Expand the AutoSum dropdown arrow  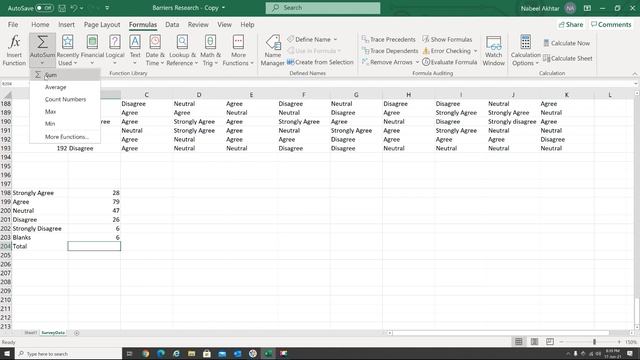[42, 63]
